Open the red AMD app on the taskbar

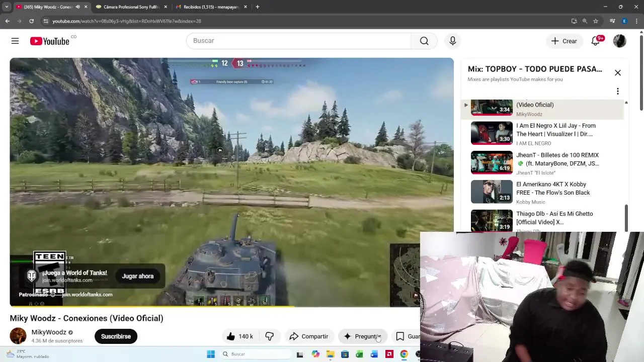[389, 354]
